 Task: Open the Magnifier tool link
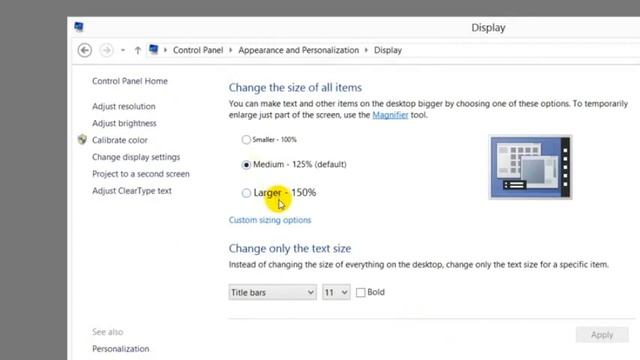click(390, 115)
